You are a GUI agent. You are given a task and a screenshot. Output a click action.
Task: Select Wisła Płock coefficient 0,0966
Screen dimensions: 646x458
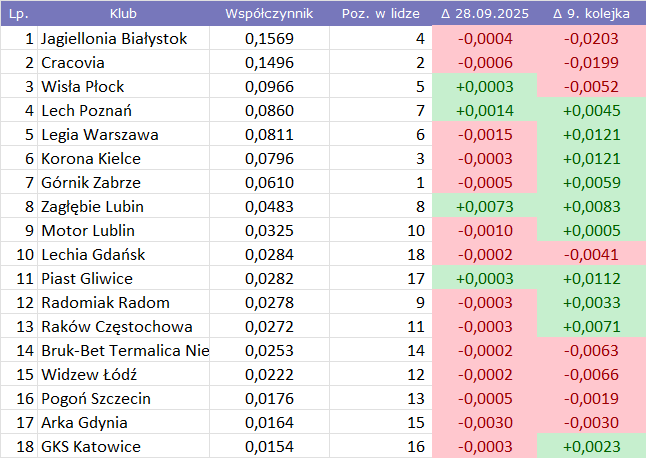269,87
